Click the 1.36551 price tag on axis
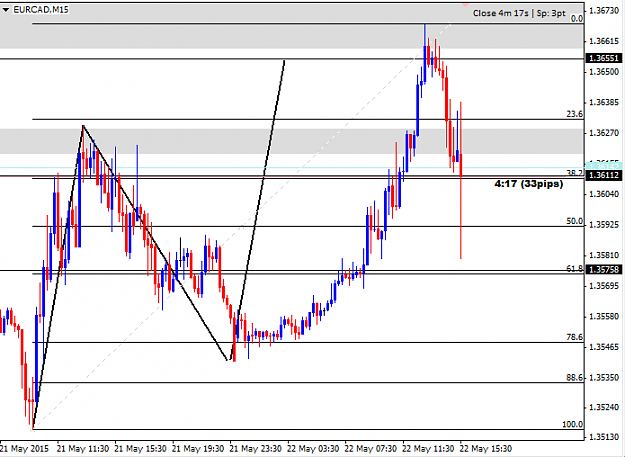Image resolution: width=625 pixels, height=457 pixels. click(x=603, y=58)
